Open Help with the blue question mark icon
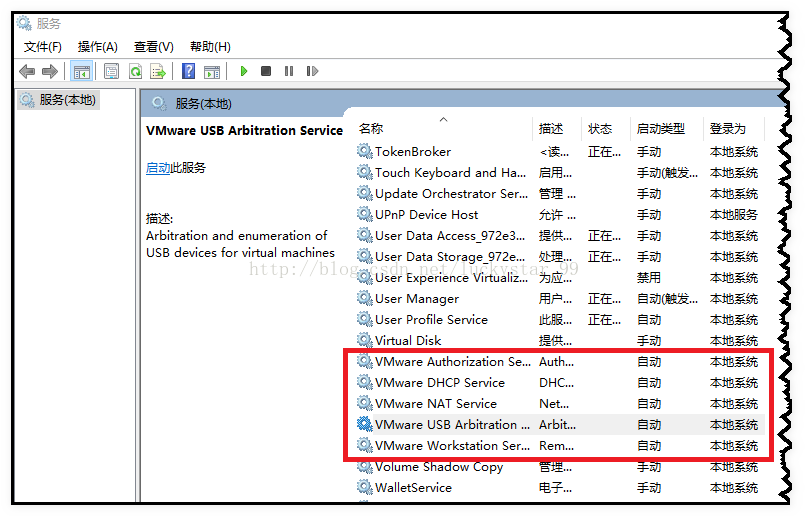Screen dimensions: 809x516 coord(188,71)
